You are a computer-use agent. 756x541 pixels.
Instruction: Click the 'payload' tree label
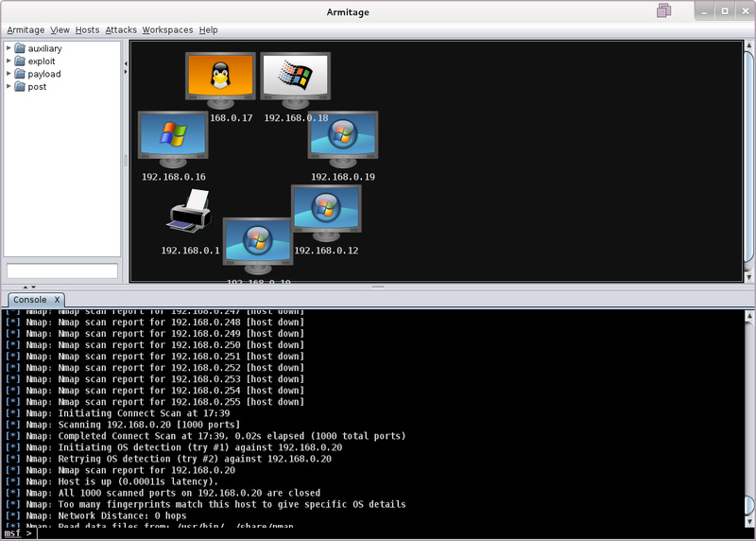tap(44, 74)
